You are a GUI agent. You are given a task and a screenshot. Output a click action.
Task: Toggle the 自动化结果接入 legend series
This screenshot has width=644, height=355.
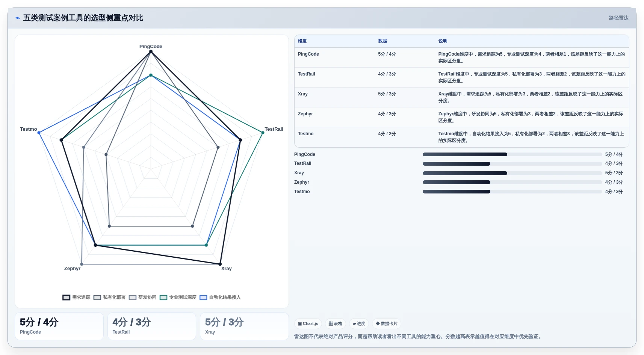pos(220,297)
